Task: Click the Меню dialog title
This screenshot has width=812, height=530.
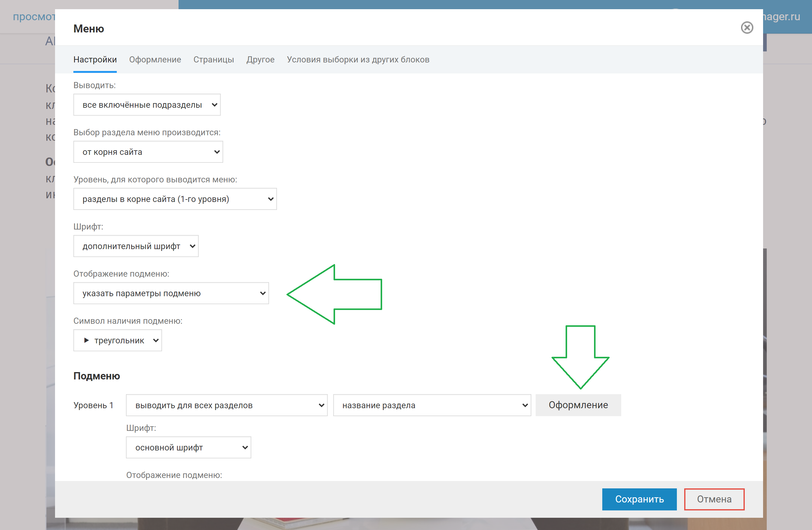Action: (x=89, y=29)
